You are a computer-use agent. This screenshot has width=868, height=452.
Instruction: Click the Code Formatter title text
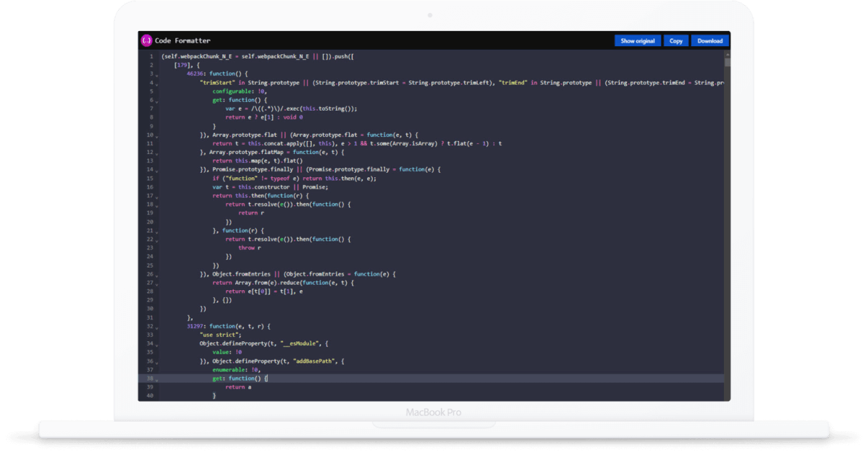pyautogui.click(x=182, y=40)
